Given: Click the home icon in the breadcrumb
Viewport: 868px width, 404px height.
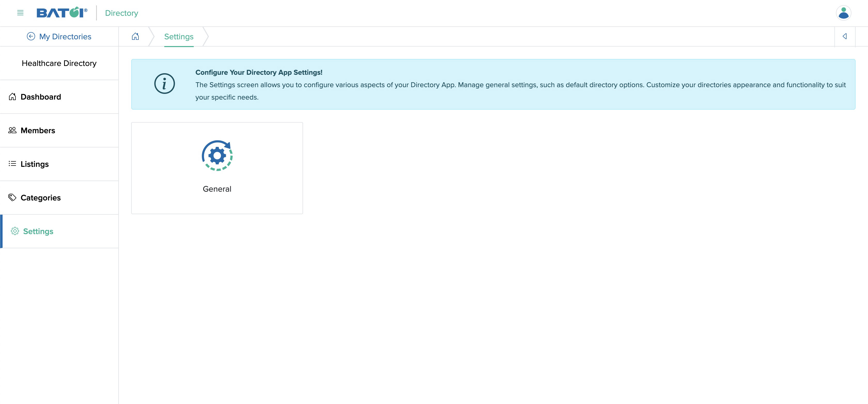Looking at the screenshot, I should pyautogui.click(x=135, y=36).
